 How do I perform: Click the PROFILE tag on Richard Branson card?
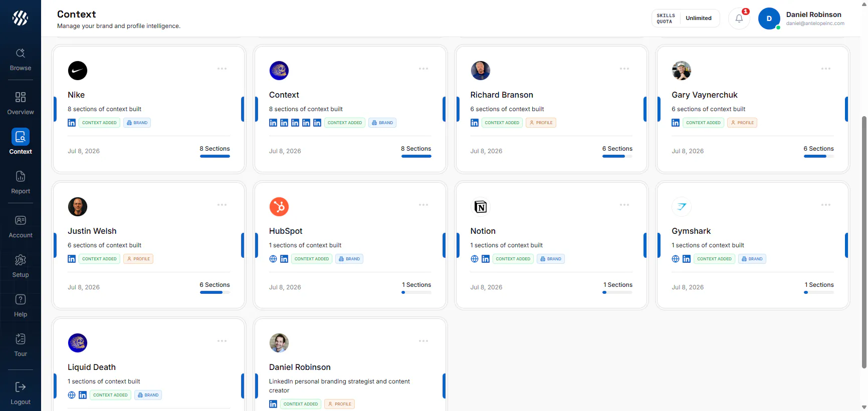[x=541, y=123]
